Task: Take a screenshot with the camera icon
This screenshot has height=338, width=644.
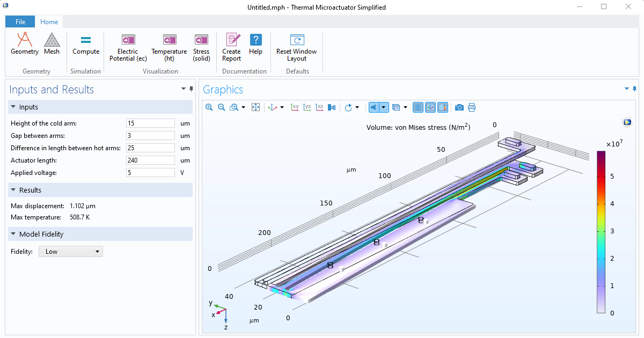Action: pos(459,107)
